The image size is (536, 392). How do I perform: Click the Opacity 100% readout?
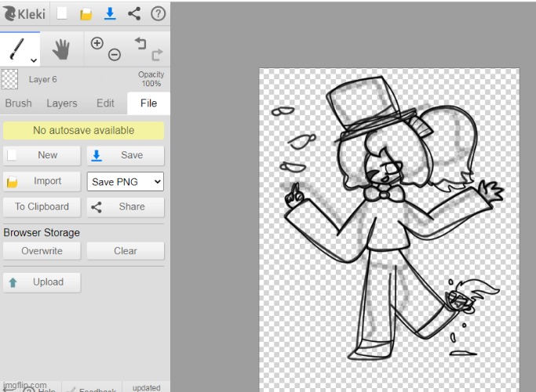coord(151,79)
